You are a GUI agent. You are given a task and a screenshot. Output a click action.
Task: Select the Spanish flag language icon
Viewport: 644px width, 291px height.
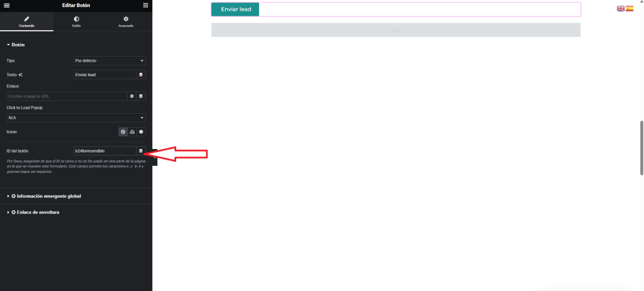coord(629,9)
